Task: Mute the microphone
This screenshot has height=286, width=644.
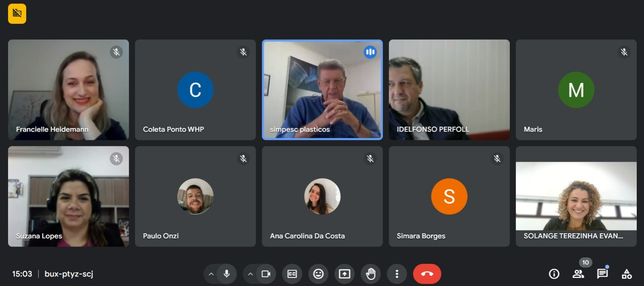Action: (x=227, y=274)
